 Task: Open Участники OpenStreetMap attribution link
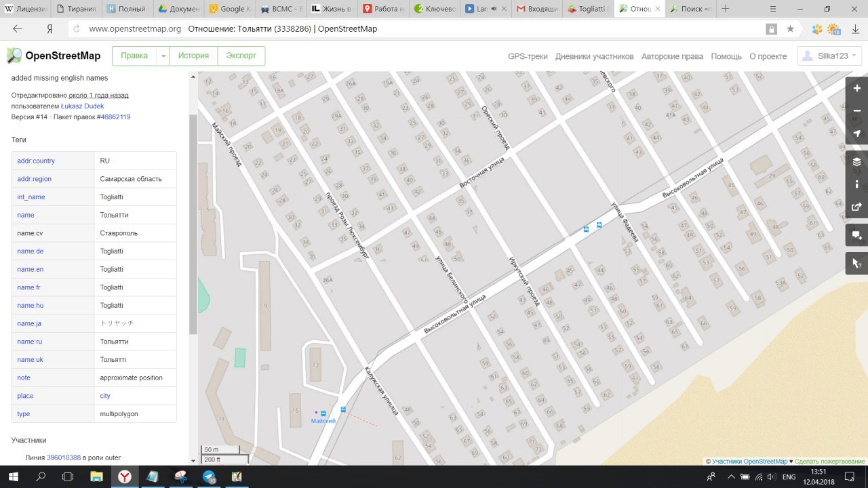[749, 461]
